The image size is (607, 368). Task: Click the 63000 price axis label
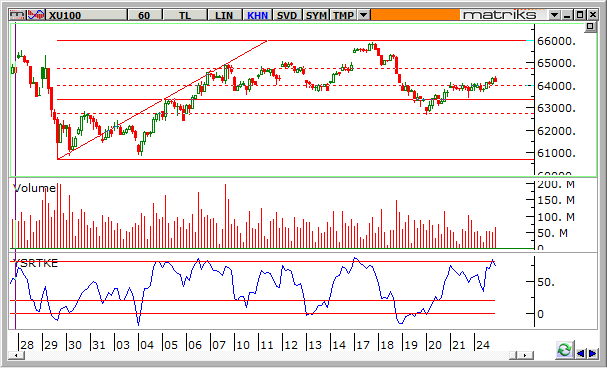pos(557,108)
